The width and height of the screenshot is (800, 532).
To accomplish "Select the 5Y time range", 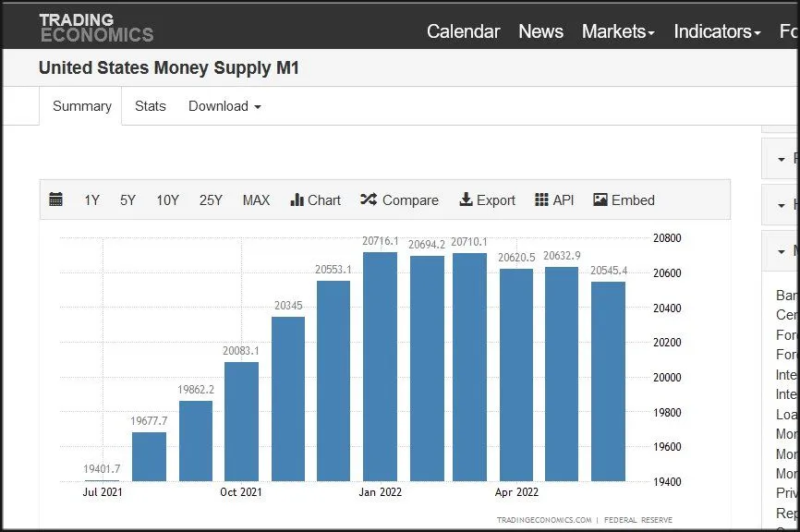I will click(x=127, y=200).
